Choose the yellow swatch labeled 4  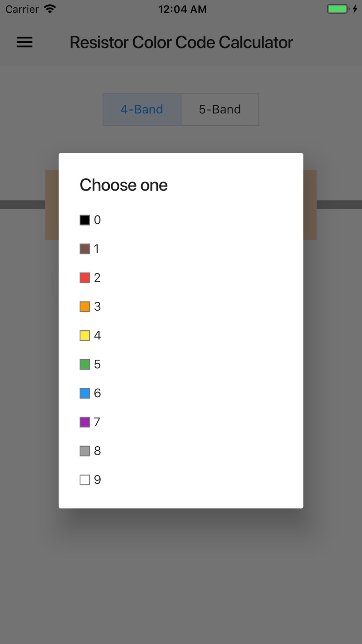click(85, 335)
